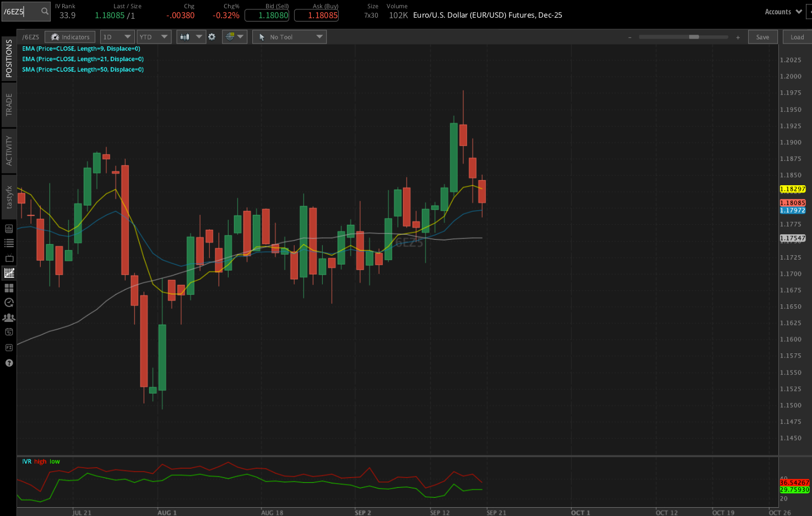Screen dimensions: 812x516
Task: Open the clock history sidebar icon
Action: [9, 303]
